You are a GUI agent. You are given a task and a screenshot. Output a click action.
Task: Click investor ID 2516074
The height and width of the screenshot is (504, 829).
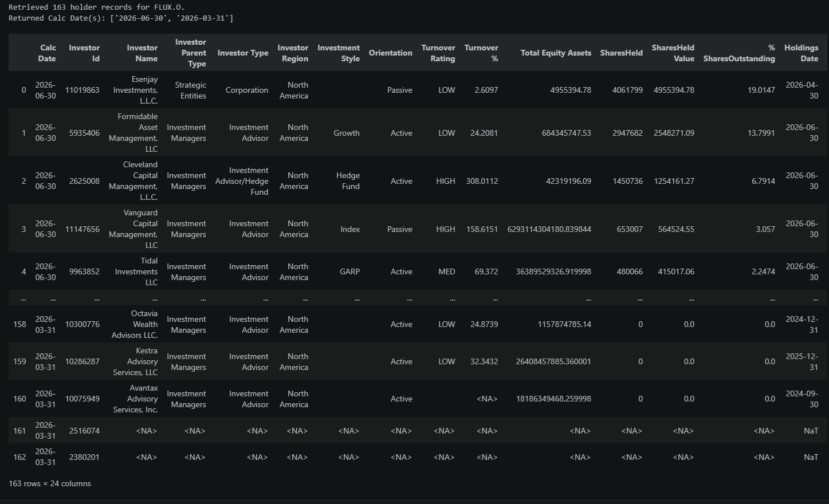pyautogui.click(x=84, y=431)
